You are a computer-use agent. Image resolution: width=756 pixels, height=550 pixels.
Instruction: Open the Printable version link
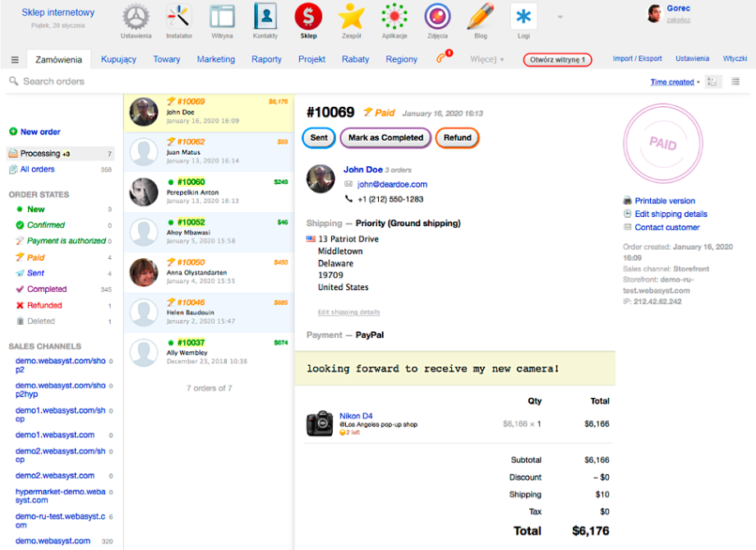pos(664,201)
